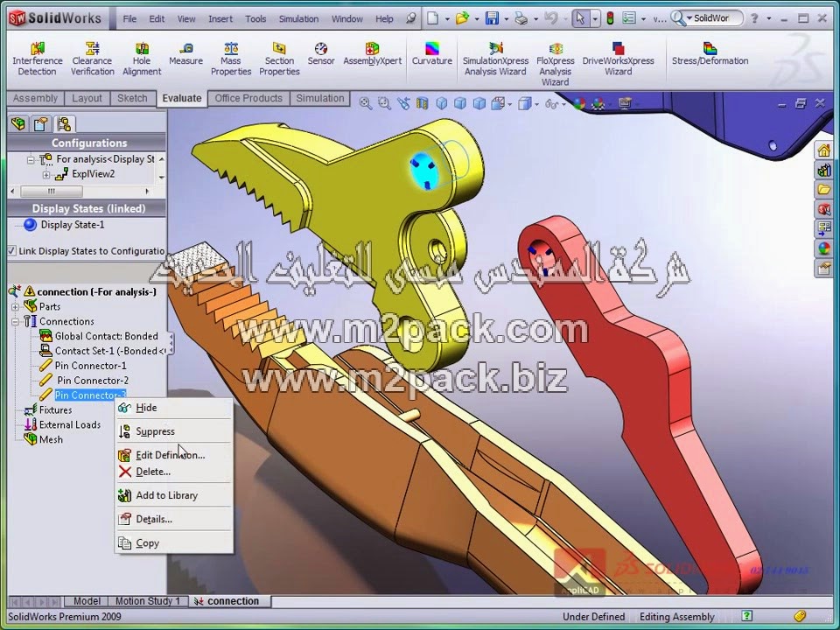
Task: Collapse the Connections folder
Action: (15, 321)
